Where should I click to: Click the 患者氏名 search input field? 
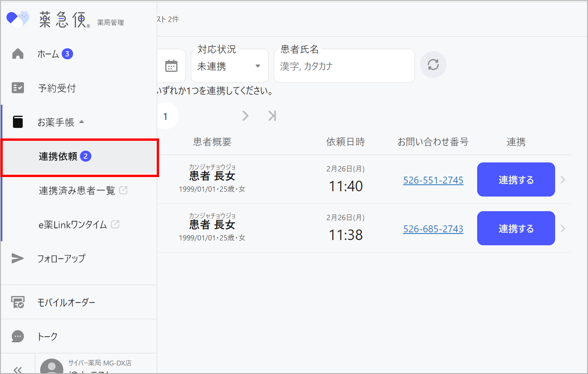[x=344, y=66]
